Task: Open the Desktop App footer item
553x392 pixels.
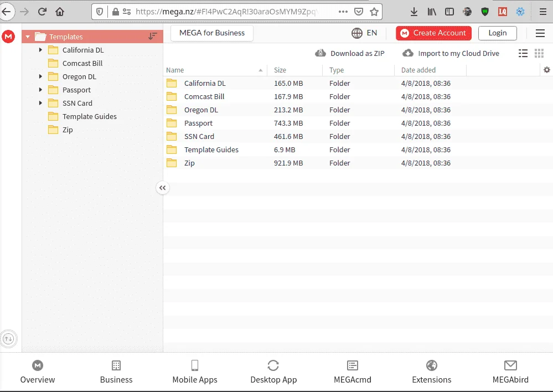Action: (273, 372)
